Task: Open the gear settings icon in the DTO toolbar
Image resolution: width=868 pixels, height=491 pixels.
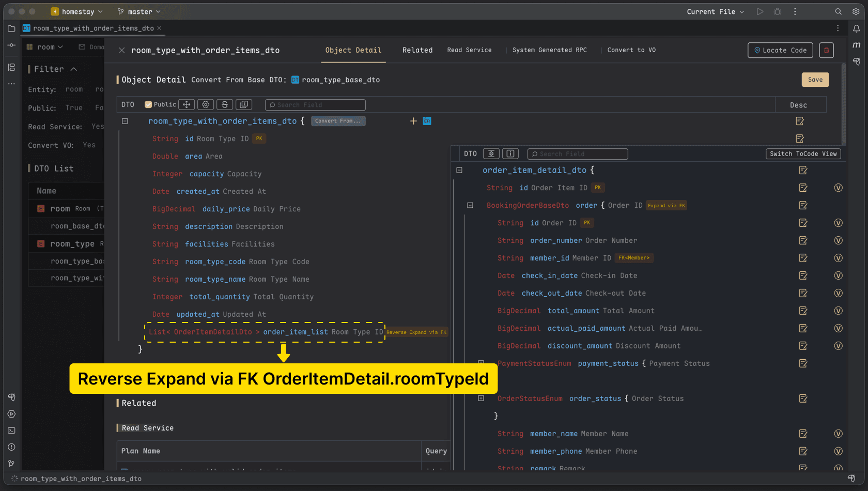Action: pyautogui.click(x=206, y=104)
